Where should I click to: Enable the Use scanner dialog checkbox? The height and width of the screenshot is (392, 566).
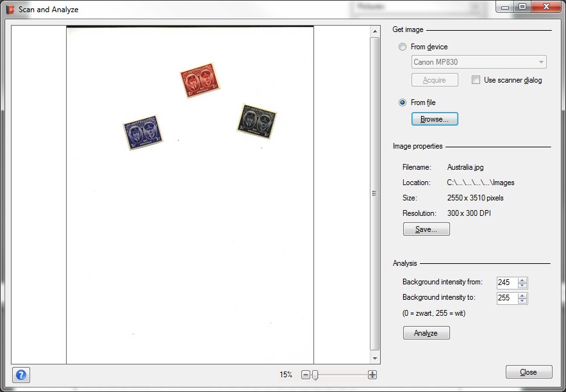click(x=476, y=80)
